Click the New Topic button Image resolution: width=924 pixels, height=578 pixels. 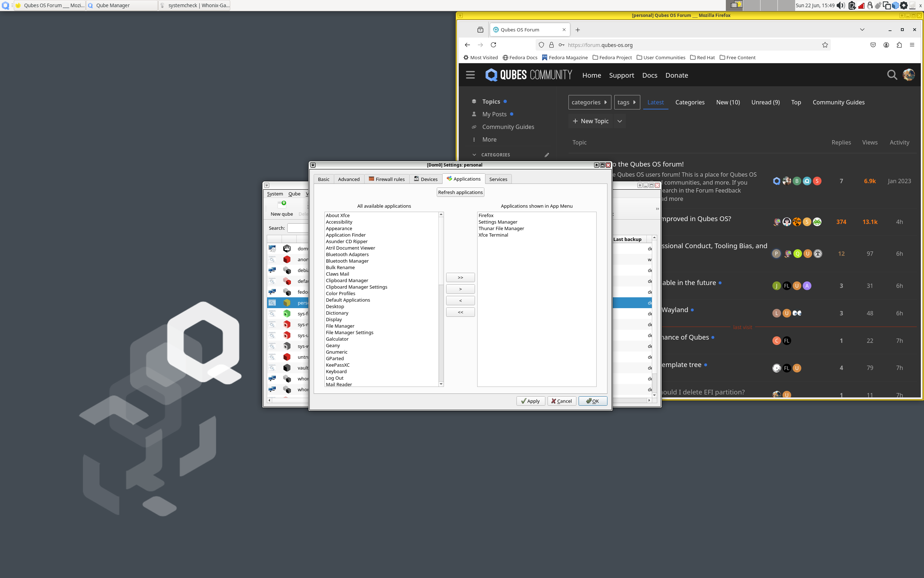click(590, 121)
